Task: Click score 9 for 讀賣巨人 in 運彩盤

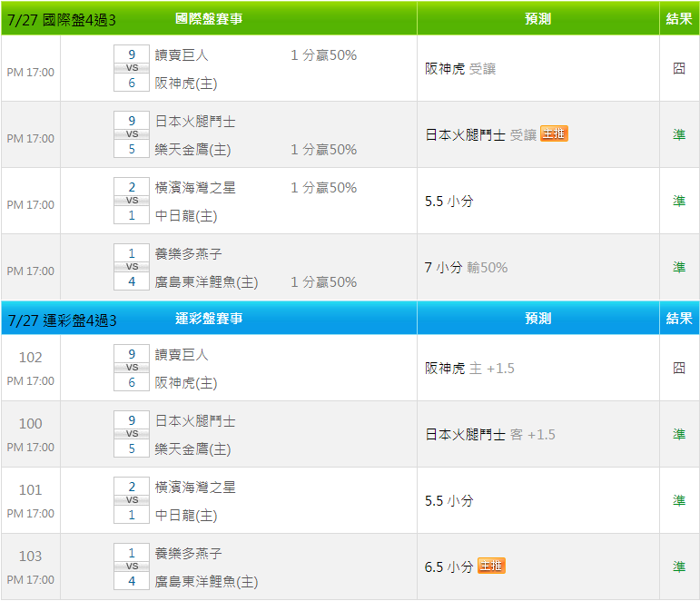Action: click(132, 354)
